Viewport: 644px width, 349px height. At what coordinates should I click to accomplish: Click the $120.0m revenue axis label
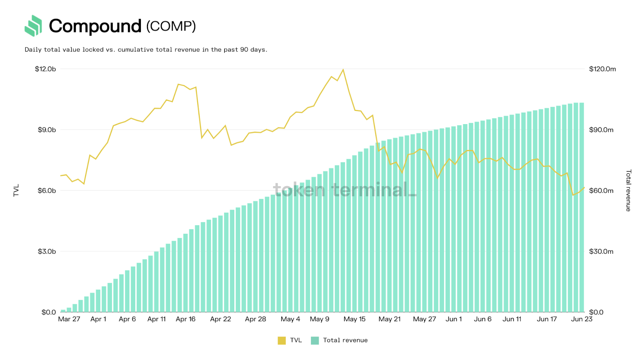(602, 69)
